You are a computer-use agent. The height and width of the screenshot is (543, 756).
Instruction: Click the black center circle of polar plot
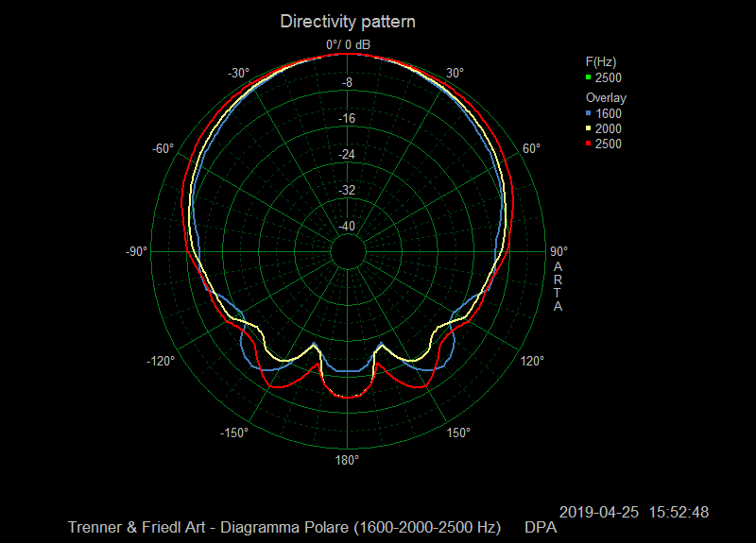[x=348, y=251]
